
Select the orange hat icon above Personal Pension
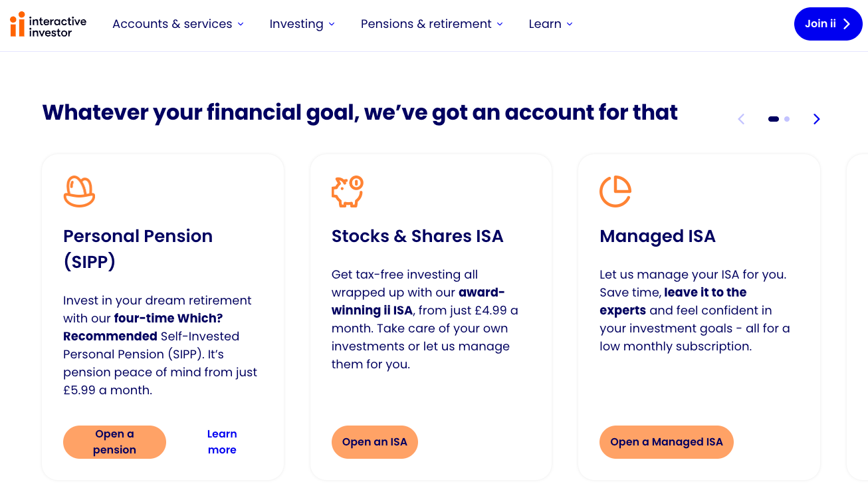click(79, 191)
